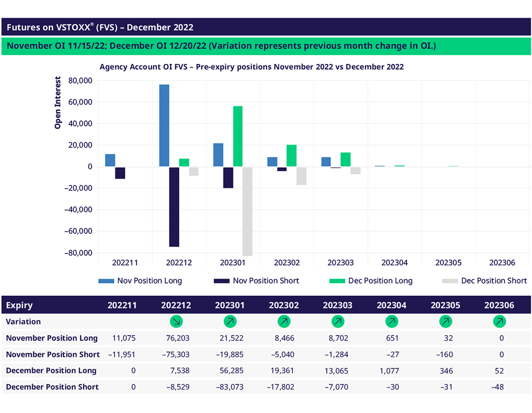Click the table value –7,070
Screen dimensions: 532x413
[336, 387]
